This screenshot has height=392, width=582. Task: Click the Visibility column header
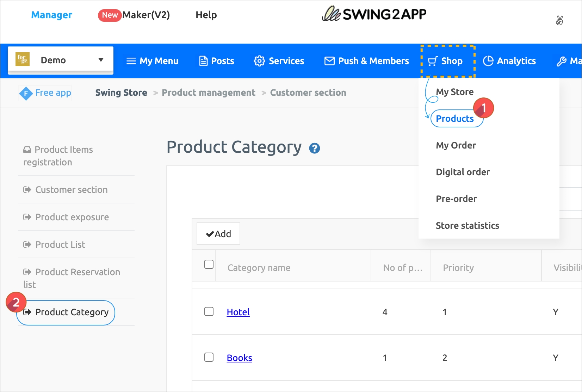pos(567,268)
